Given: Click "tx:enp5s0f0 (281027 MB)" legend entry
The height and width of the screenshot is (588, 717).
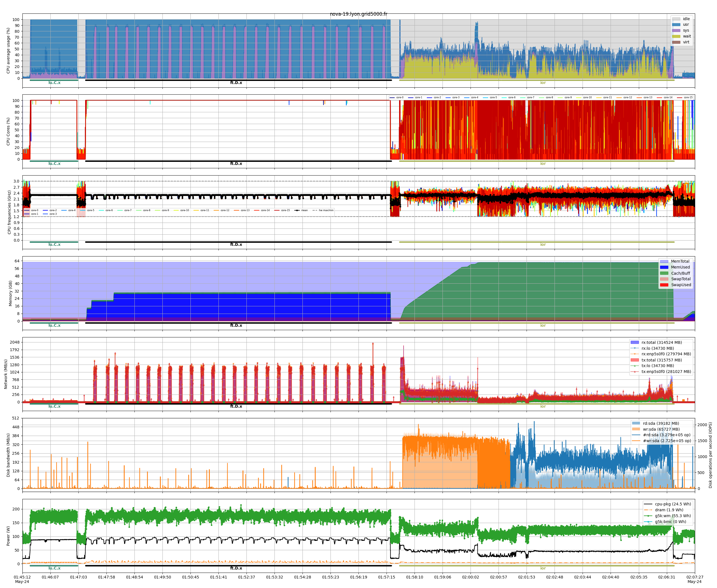Looking at the screenshot, I should pyautogui.click(x=666, y=372).
